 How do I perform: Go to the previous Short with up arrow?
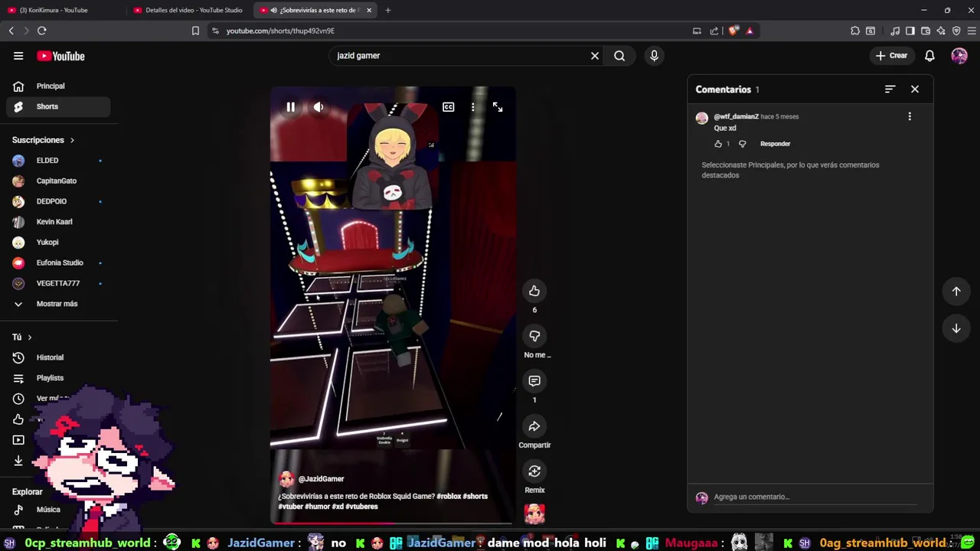coord(956,291)
